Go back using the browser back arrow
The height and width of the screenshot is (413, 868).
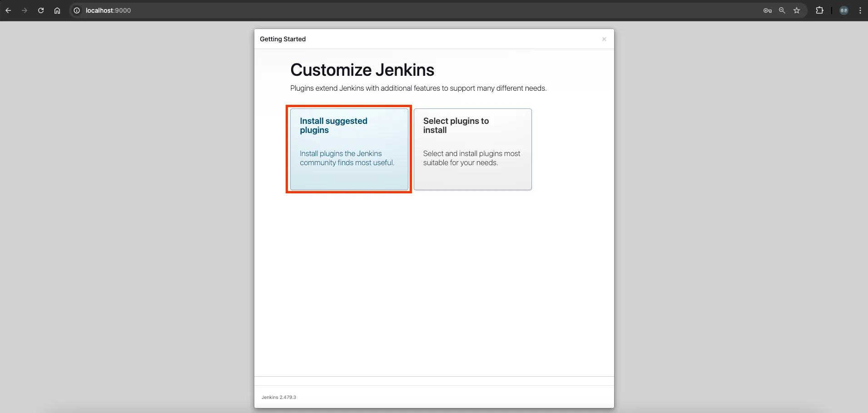pos(8,10)
